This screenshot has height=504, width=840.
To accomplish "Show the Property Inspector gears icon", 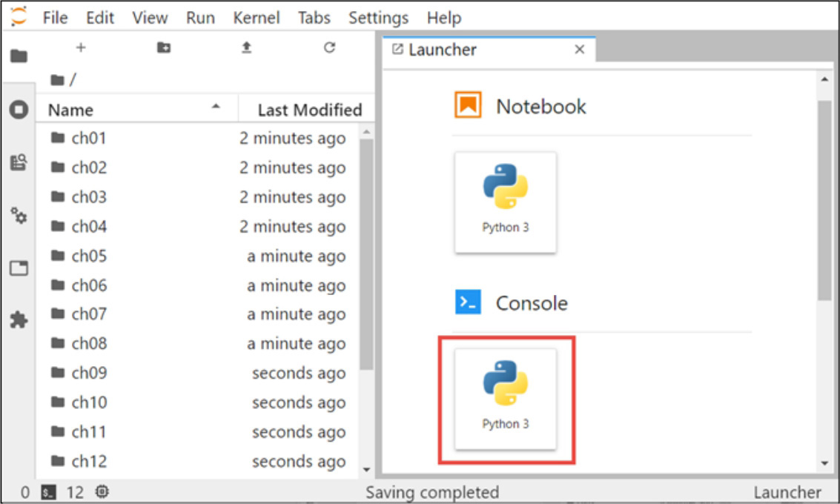I will pyautogui.click(x=19, y=216).
